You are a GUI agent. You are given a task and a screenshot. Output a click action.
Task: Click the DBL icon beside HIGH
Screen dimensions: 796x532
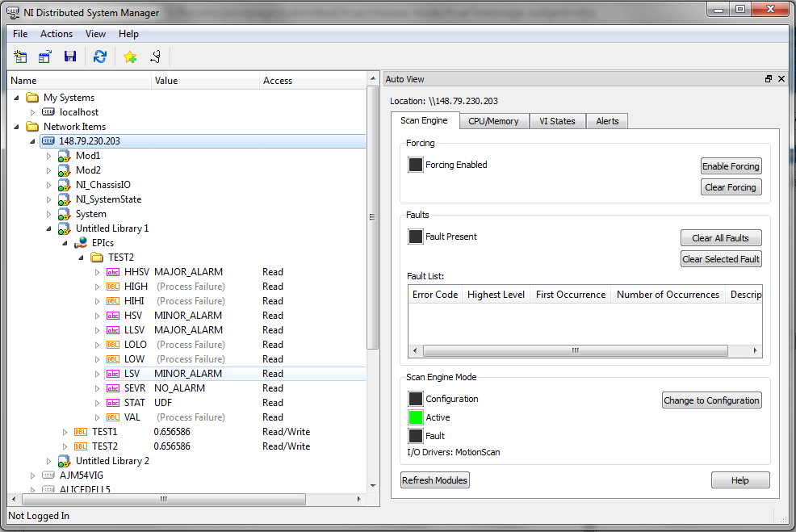pos(113,287)
